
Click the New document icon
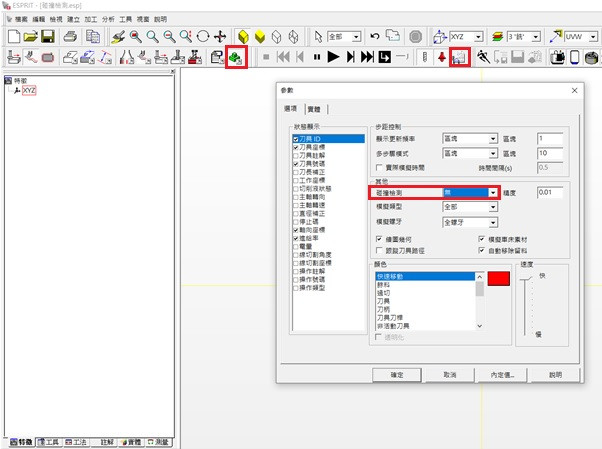tap(13, 36)
